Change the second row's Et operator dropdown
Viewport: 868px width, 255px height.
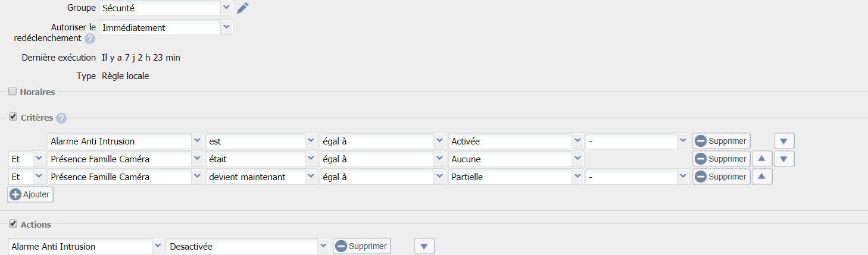coord(27,159)
